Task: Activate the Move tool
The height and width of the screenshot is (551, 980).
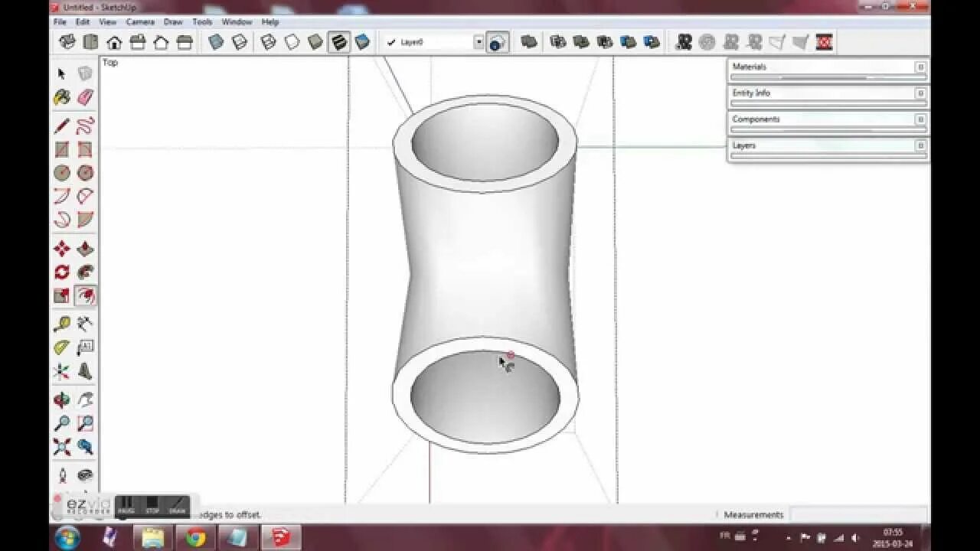Action: (62, 249)
